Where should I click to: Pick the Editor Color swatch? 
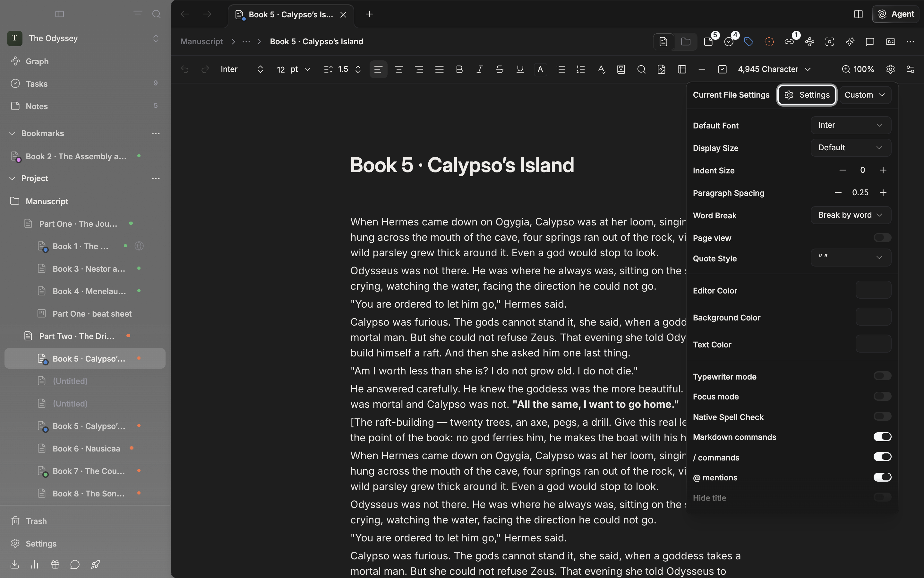tap(873, 290)
